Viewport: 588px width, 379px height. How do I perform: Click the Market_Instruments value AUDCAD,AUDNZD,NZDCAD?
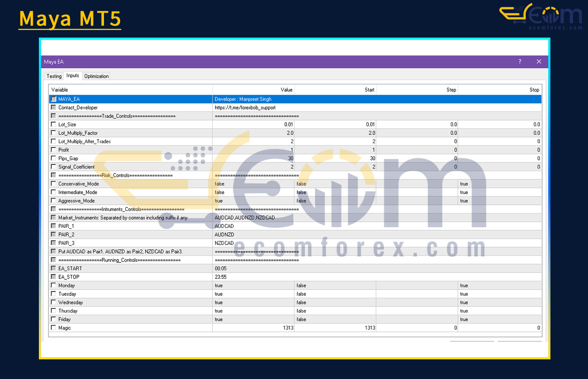point(245,217)
